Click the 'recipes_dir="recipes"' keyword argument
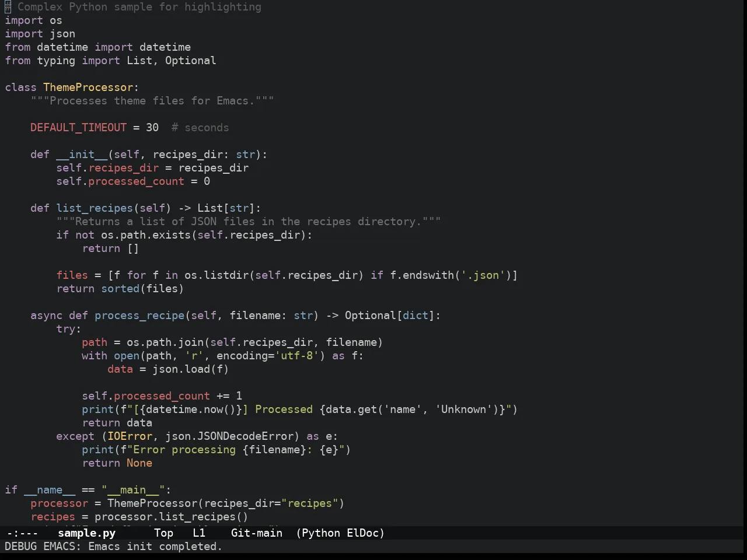 [x=271, y=503]
